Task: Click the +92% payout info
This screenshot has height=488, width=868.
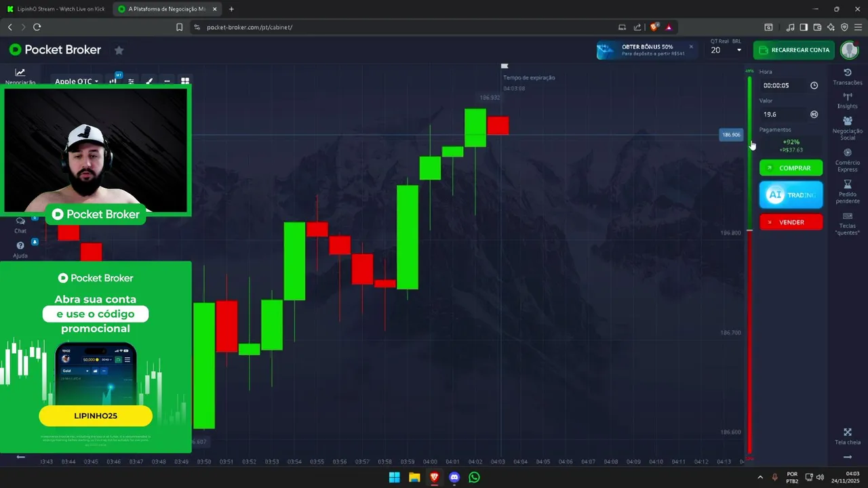Action: click(x=791, y=146)
